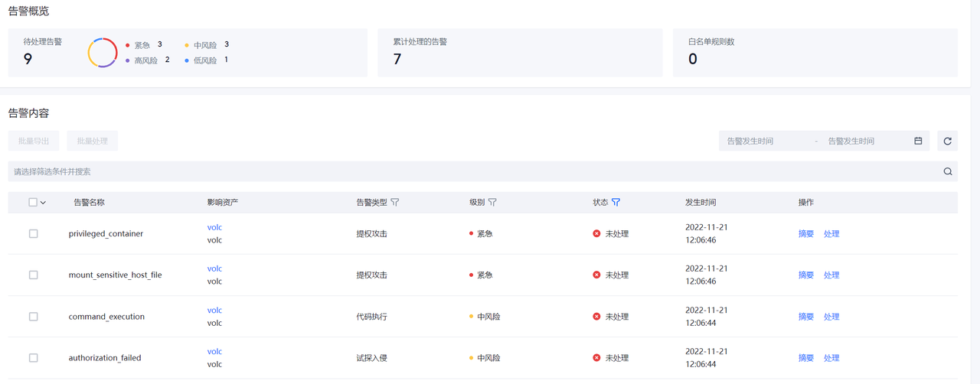The width and height of the screenshot is (980, 384).
Task: Select the mount_sensitive_host_file row checkbox
Action: click(x=33, y=275)
